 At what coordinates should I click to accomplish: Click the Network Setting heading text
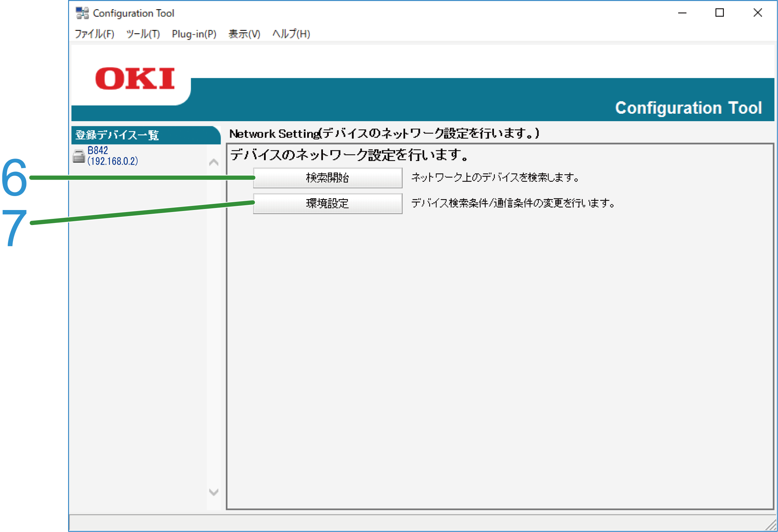(x=384, y=133)
